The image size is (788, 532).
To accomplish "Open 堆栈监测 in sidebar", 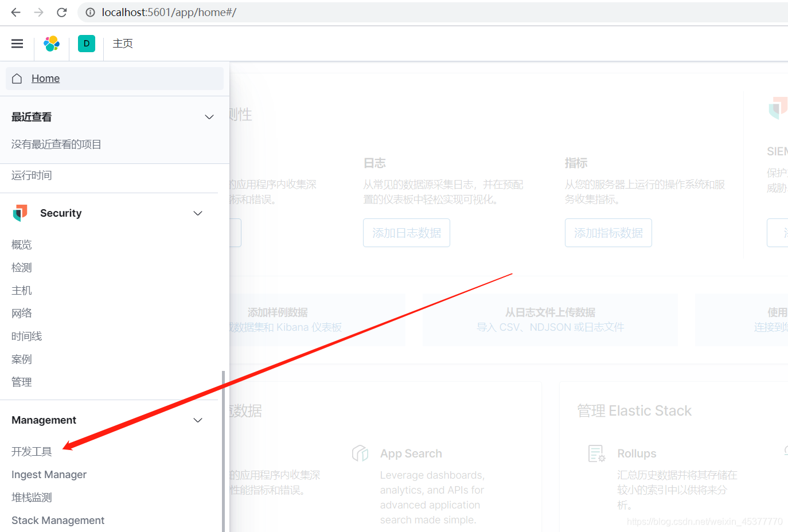I will [x=32, y=498].
